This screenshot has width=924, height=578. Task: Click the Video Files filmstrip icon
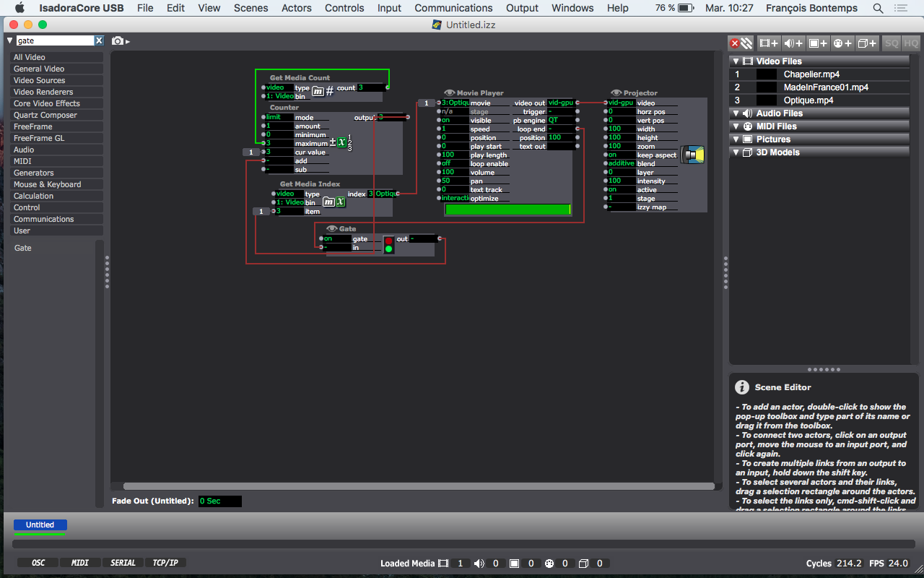point(748,61)
